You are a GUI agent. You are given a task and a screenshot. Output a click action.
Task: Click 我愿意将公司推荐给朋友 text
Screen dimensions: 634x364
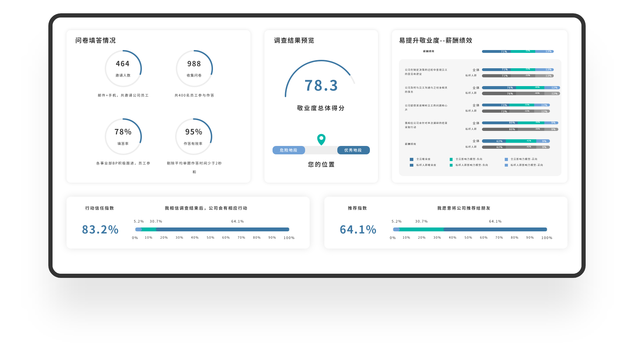click(464, 208)
